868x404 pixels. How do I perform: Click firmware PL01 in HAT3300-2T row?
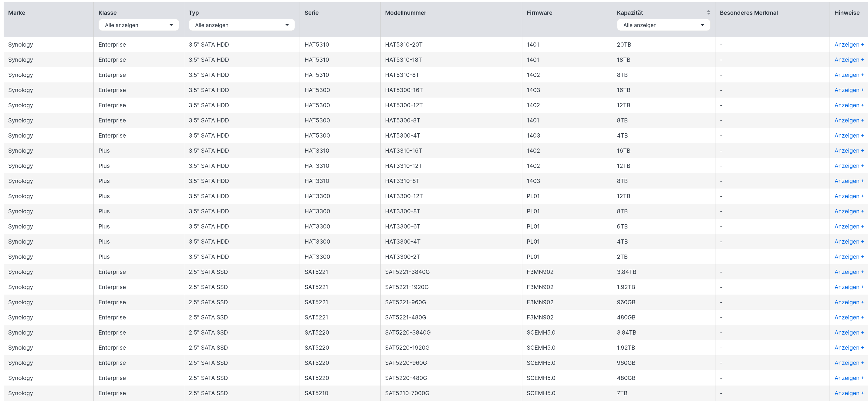pos(533,256)
